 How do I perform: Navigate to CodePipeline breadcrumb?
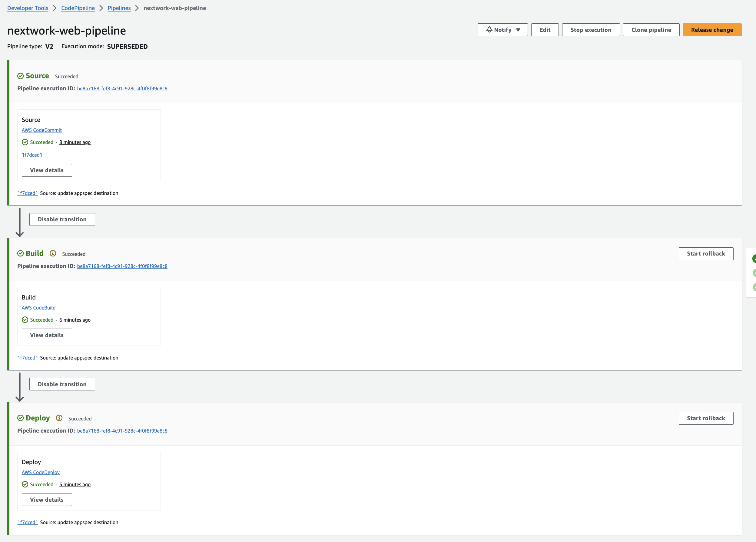pos(78,8)
